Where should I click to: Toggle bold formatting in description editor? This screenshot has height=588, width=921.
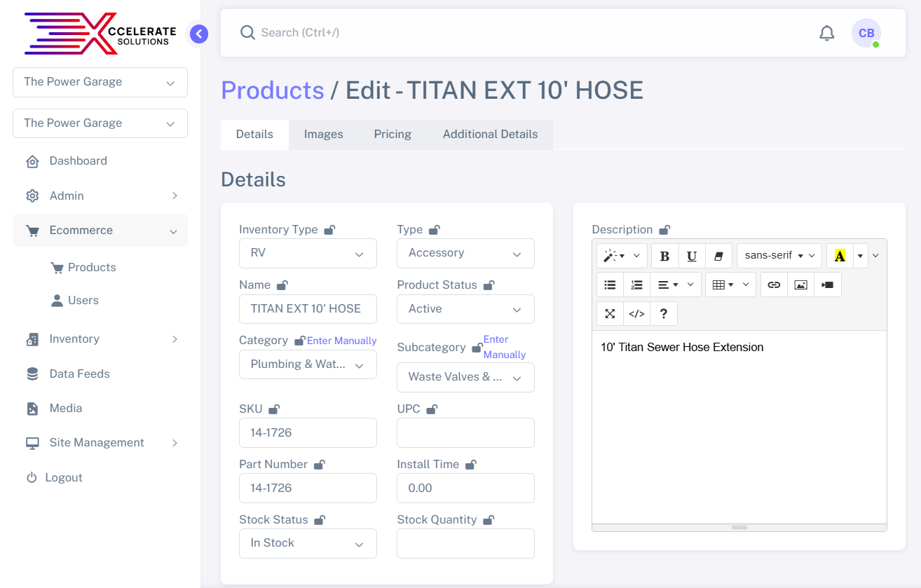tap(664, 256)
